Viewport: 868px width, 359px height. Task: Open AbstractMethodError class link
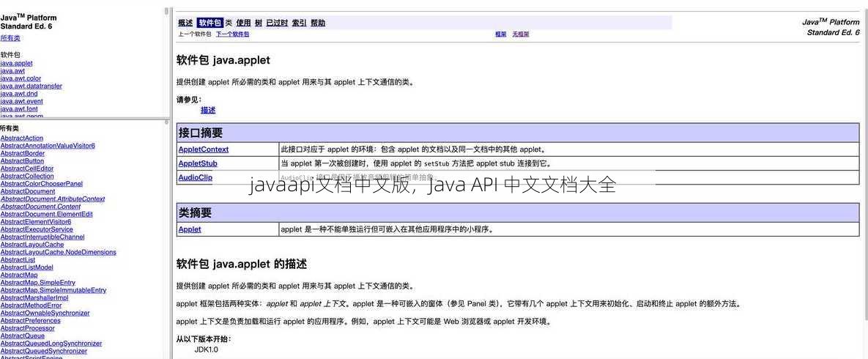click(31, 306)
